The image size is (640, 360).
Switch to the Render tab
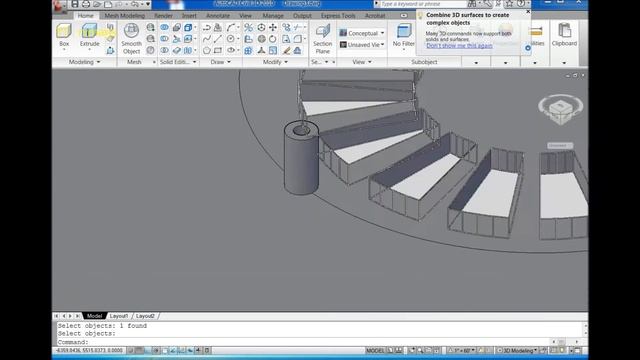[x=163, y=16]
